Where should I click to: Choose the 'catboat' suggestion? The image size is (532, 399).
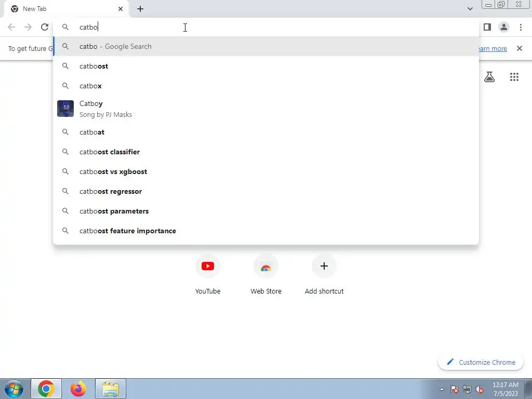click(266, 132)
